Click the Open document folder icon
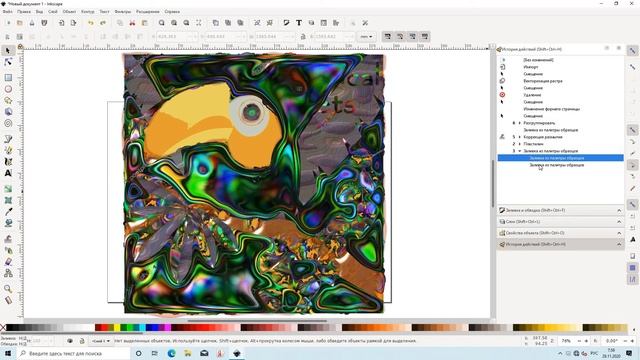Viewport: 640px width, 360px height. [x=20, y=23]
